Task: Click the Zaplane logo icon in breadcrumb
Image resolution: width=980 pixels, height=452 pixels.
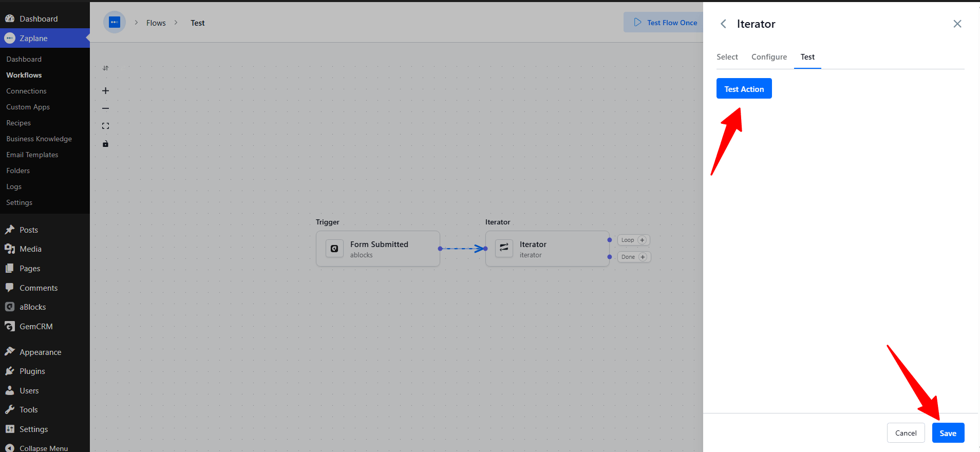Action: [x=115, y=22]
